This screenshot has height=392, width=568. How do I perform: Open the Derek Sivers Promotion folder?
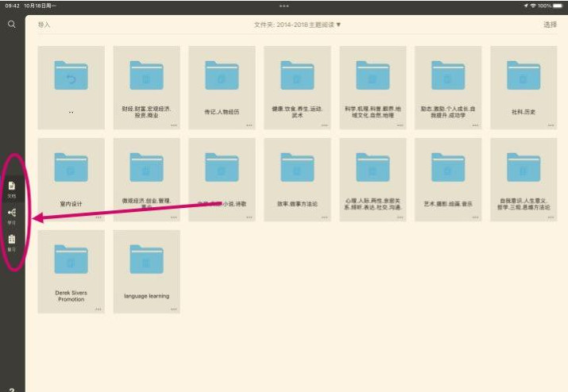71,271
